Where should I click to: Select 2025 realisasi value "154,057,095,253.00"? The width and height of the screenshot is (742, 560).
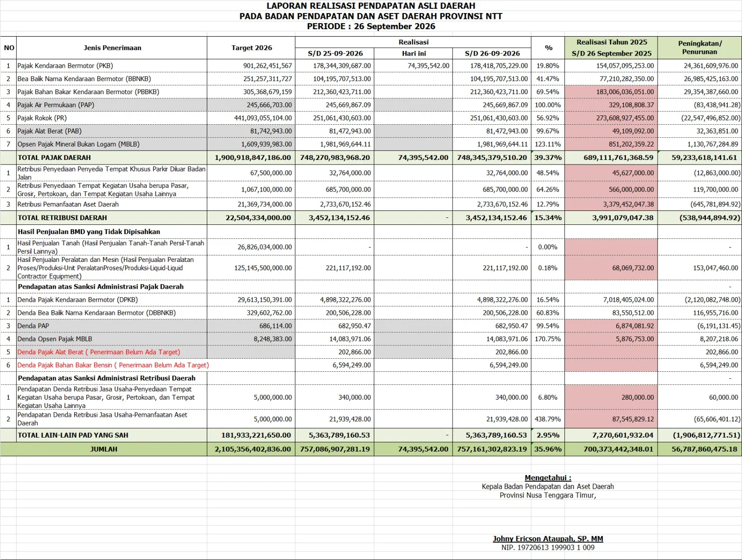coord(625,66)
